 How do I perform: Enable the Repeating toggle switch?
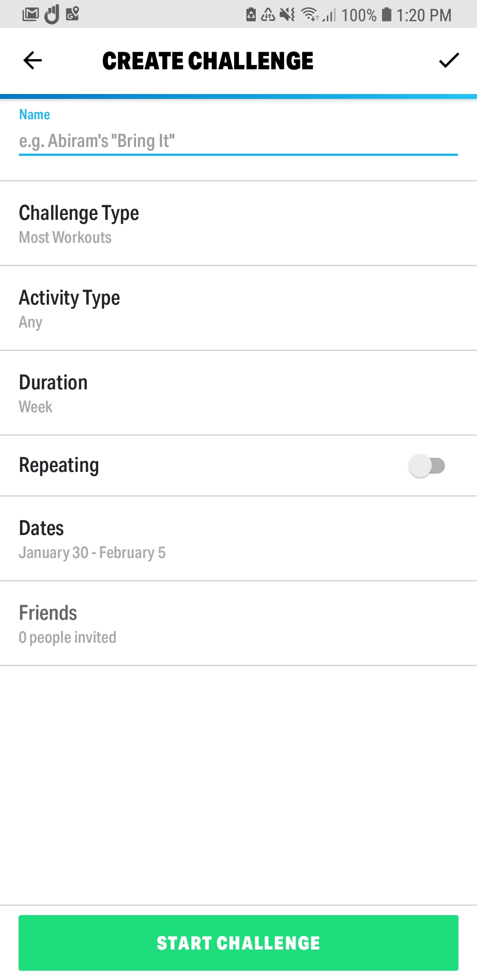pos(427,466)
